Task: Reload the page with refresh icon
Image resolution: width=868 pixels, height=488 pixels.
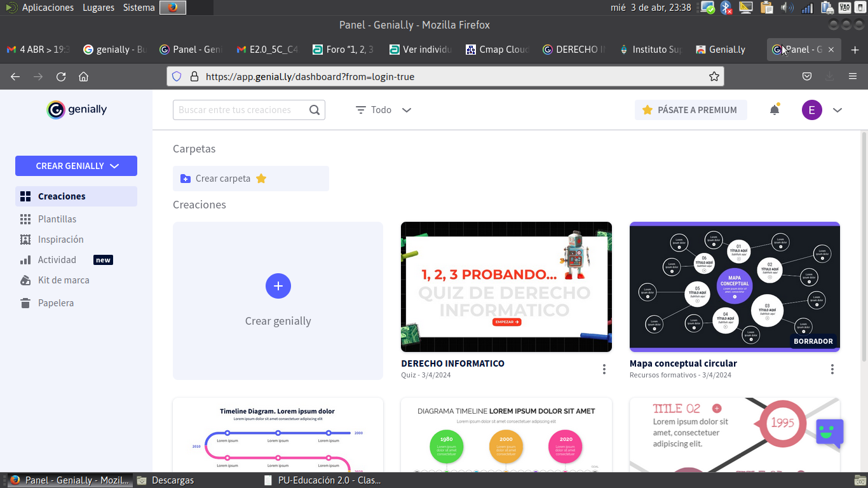Action: (61, 76)
